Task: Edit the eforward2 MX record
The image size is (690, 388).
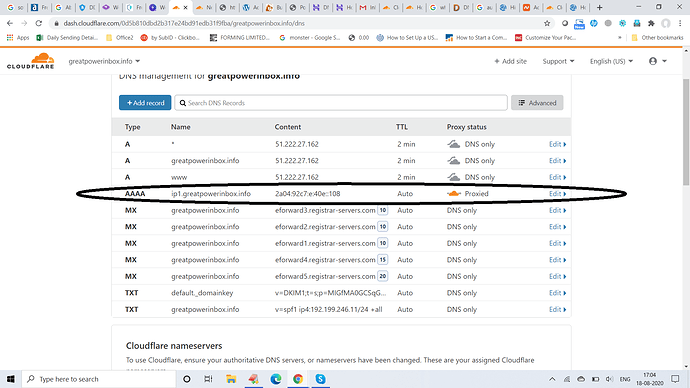Action: [557, 227]
